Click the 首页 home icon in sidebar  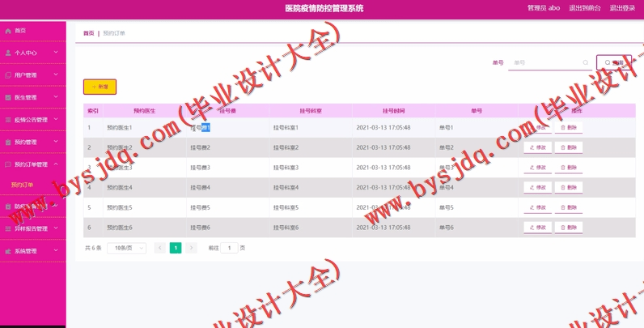click(8, 31)
